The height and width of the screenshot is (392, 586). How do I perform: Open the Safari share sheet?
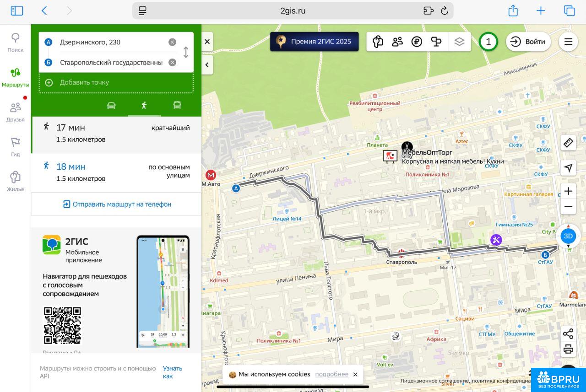[x=513, y=11]
